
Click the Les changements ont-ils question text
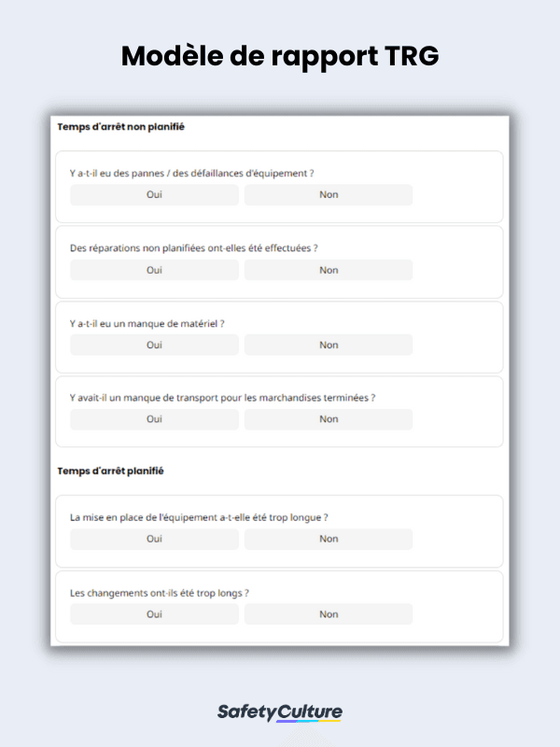tap(160, 593)
